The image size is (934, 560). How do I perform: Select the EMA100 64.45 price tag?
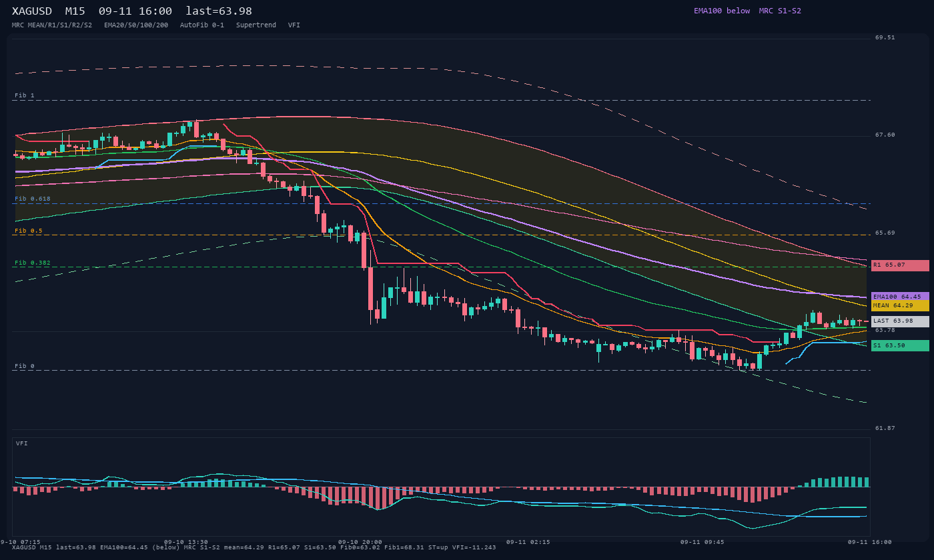[x=900, y=297]
